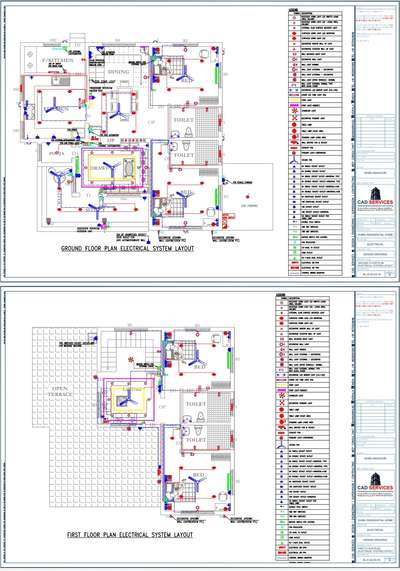The image size is (400, 571).
Task: Select lower TOILET label on ground floor plan
Action: [x=184, y=155]
